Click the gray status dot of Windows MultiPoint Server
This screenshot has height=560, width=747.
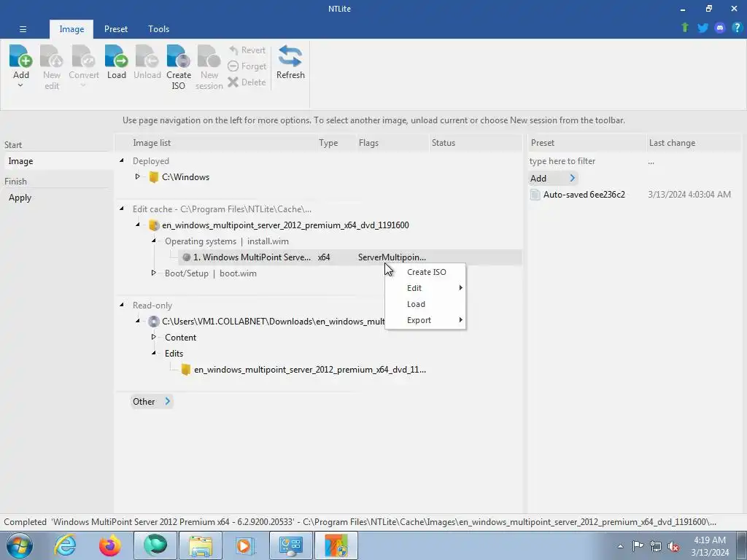point(186,257)
